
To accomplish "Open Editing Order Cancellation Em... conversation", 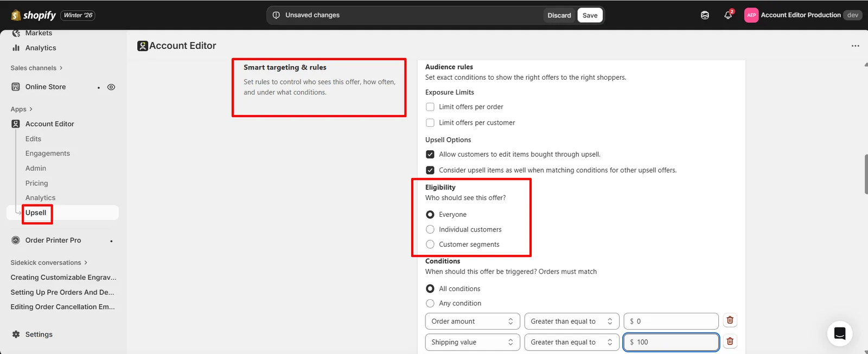I will pyautogui.click(x=63, y=307).
